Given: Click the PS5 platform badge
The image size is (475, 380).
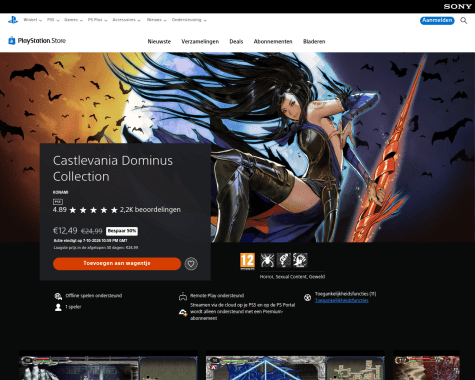Looking at the screenshot, I should [58, 202].
